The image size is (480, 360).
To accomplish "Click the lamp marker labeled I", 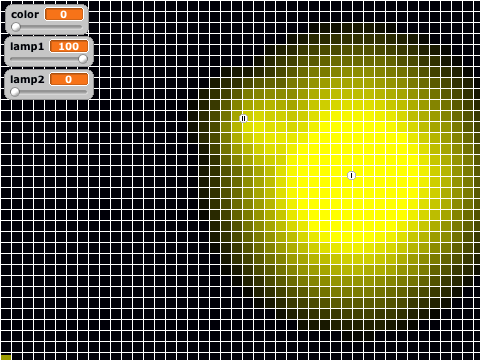I will [x=351, y=175].
